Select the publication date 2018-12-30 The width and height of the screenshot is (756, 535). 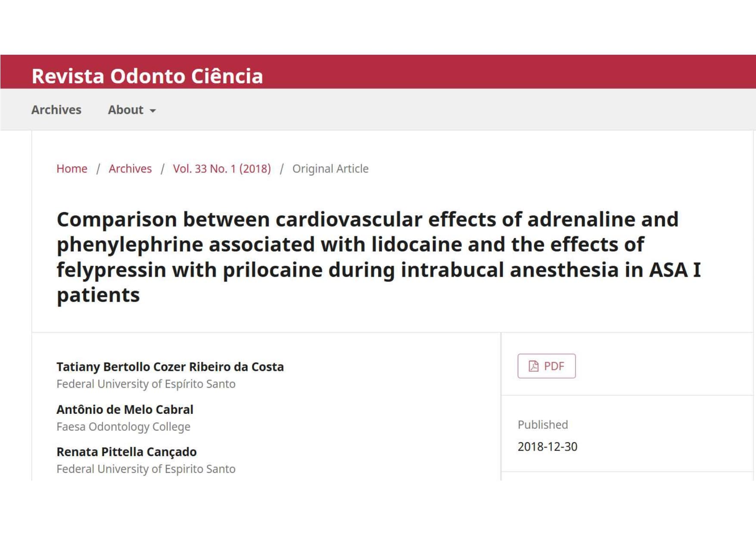547,447
